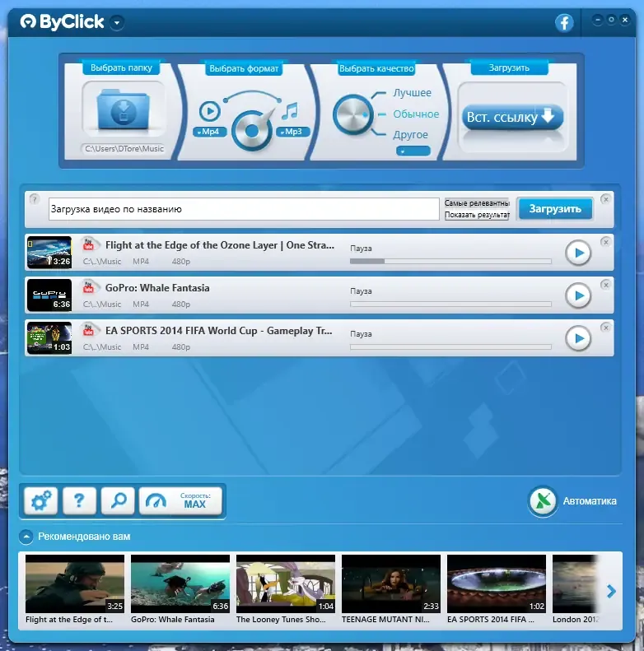Show next recommended videos with right arrow

611,591
